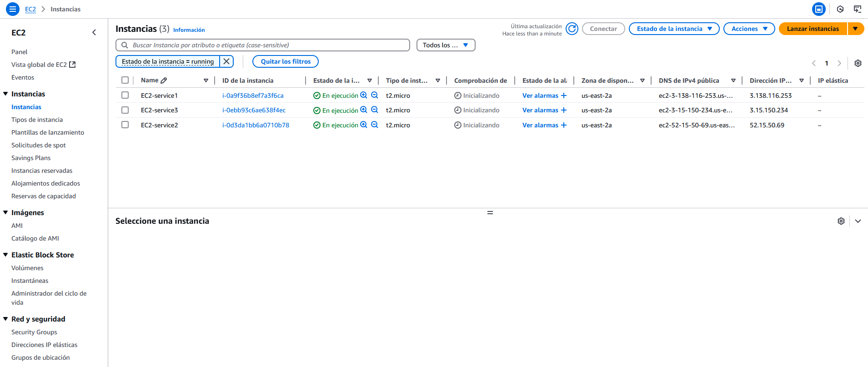Viewport: 868px width, 367px height.
Task: Add alarm plus icon for EC2-service3
Action: coord(564,110)
